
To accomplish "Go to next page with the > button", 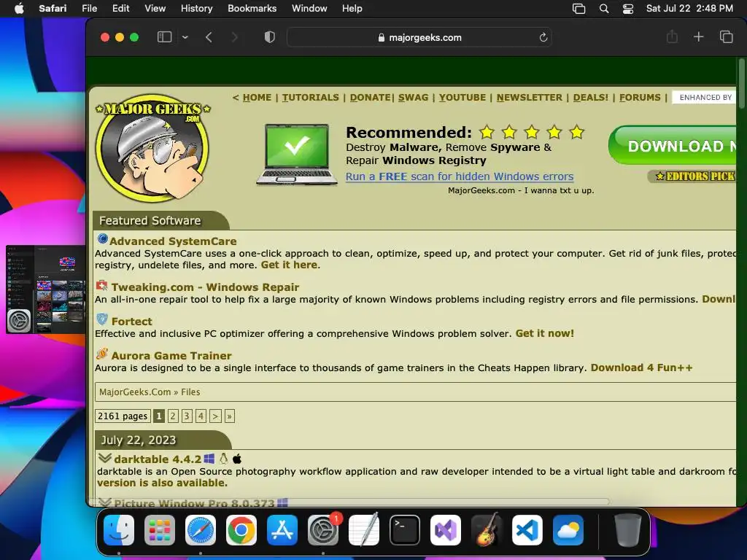I will (x=215, y=416).
